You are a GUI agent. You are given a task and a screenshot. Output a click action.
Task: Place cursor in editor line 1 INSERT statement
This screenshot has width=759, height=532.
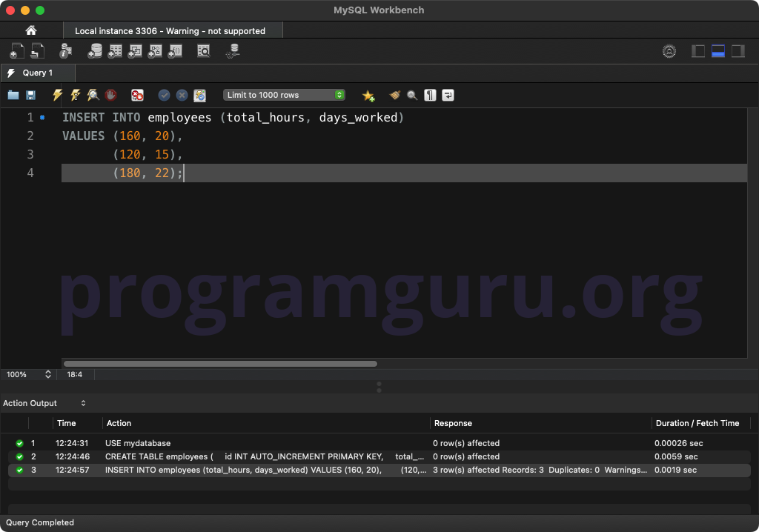point(233,118)
